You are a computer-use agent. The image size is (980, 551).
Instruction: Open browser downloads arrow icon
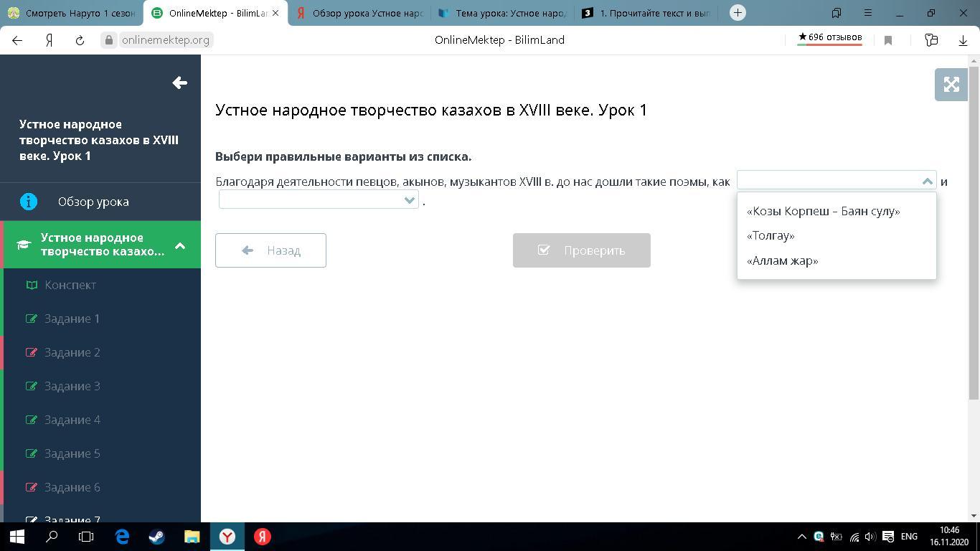click(x=963, y=40)
